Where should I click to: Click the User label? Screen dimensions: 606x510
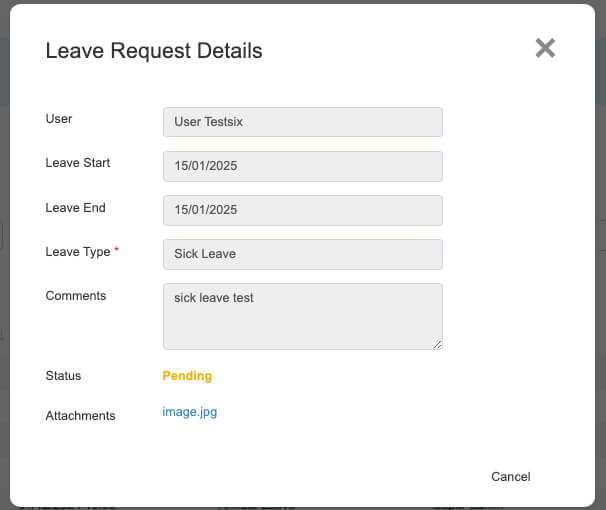tap(59, 119)
